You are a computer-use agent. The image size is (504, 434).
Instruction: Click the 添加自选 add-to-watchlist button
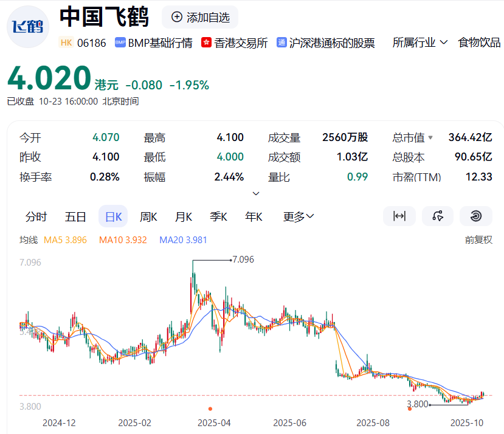click(x=199, y=17)
